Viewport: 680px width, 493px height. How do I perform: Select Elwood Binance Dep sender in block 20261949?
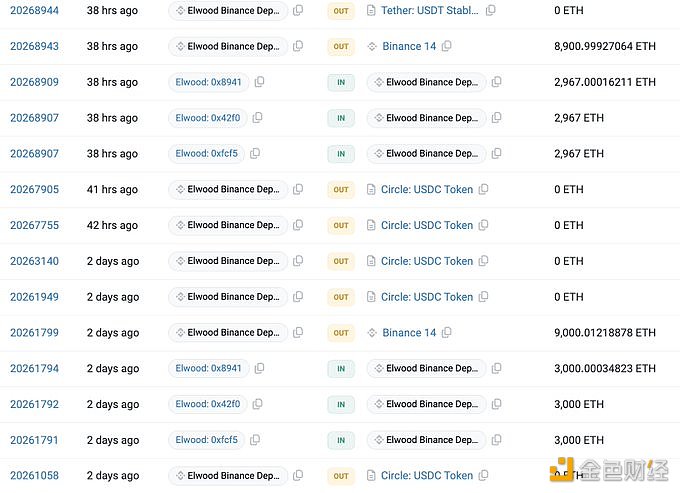(228, 297)
